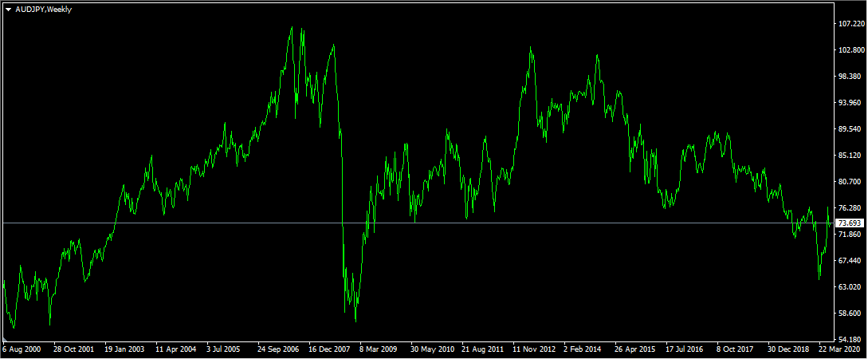The height and width of the screenshot is (359, 868).
Task: Select price axis value 93.960
Action: coord(851,102)
